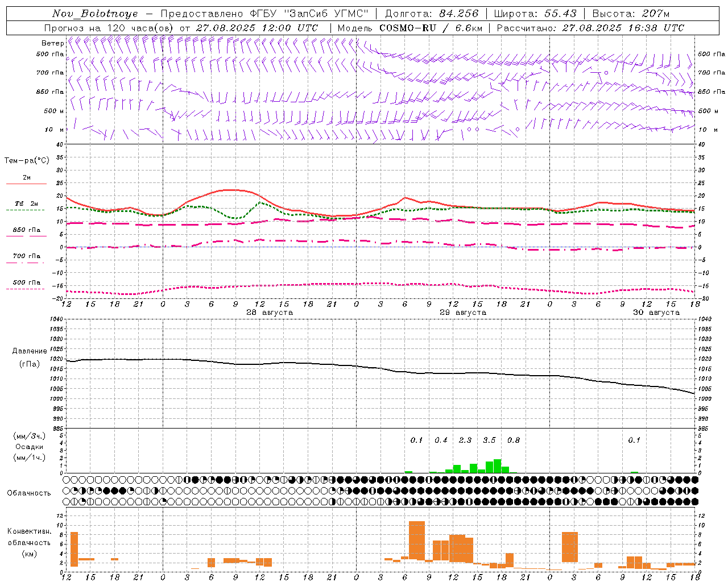Select the text Предоставлено ФГБУ "ЗапСиб УГМС"
This screenshot has height=582, width=728.
point(265,14)
